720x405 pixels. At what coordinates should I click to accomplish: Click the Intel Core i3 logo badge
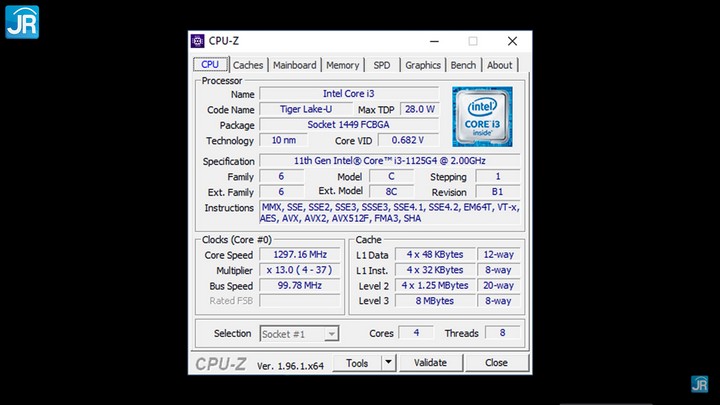(482, 115)
